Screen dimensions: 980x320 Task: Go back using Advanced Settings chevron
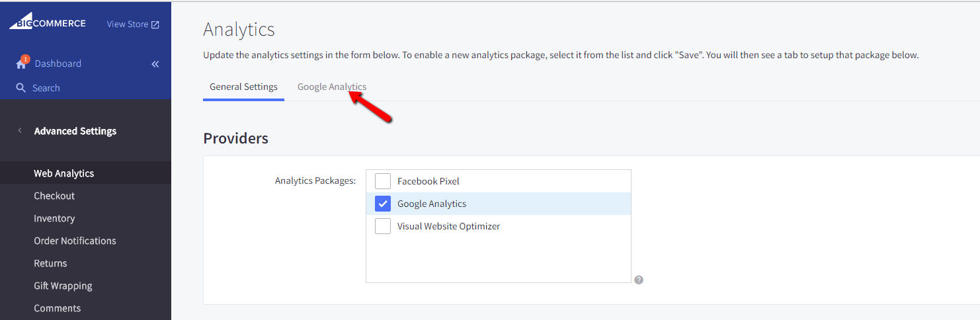(20, 131)
